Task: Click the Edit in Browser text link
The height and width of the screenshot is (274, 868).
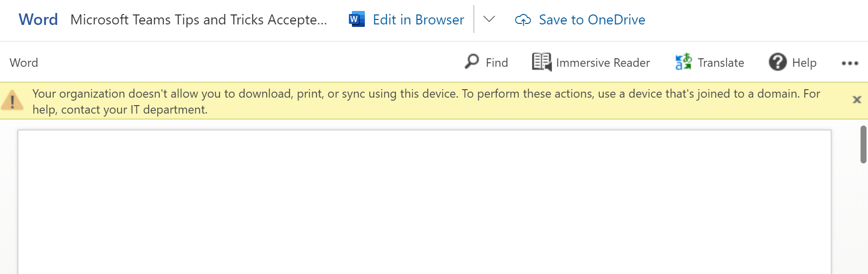Action: tap(418, 20)
